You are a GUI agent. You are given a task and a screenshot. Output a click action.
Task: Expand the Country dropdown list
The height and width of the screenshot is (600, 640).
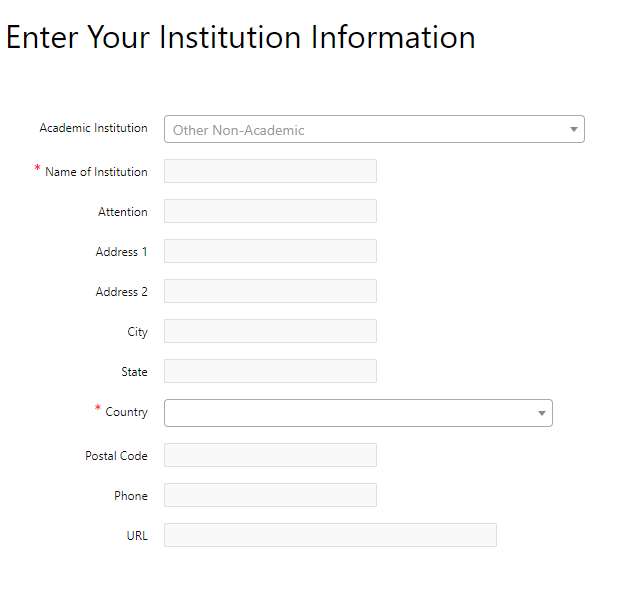[358, 413]
